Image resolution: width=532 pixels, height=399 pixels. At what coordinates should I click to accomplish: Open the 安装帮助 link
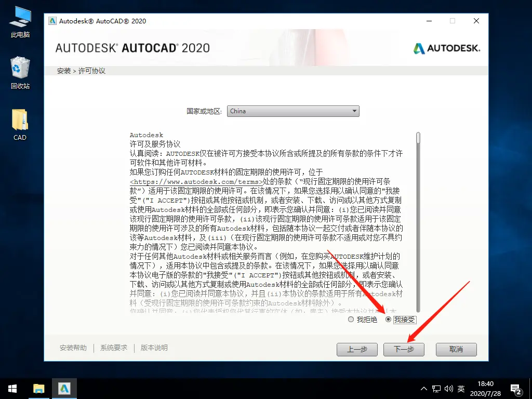73,348
